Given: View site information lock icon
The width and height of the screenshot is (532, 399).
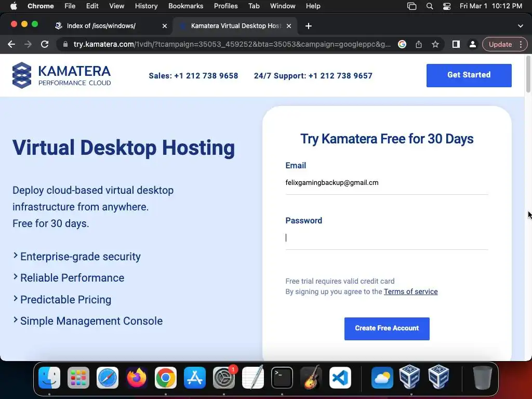Looking at the screenshot, I should pyautogui.click(x=65, y=45).
